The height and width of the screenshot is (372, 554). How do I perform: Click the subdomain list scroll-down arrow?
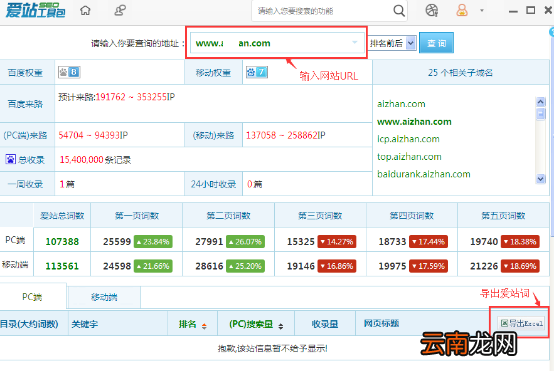(x=541, y=179)
